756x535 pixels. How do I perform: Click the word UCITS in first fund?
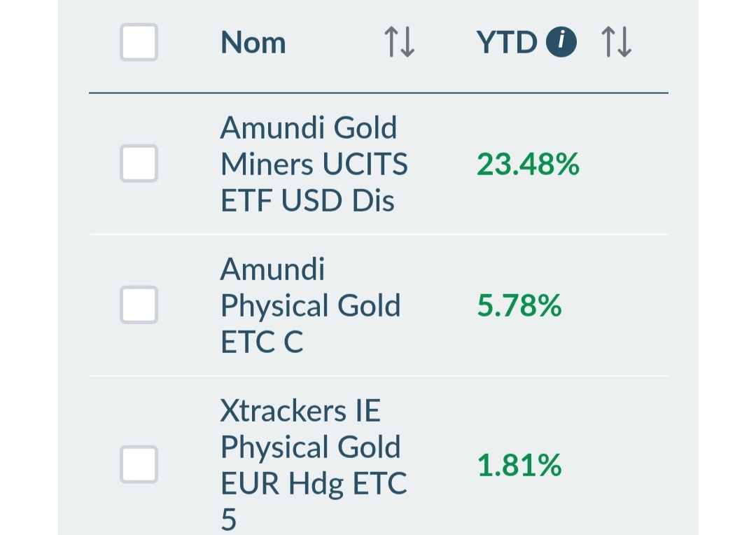pyautogui.click(x=365, y=164)
